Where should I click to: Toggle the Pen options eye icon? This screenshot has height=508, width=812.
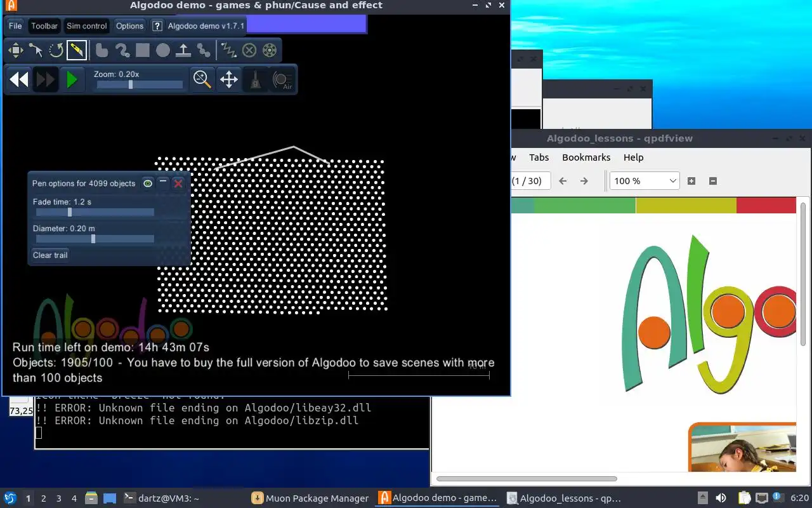(148, 184)
